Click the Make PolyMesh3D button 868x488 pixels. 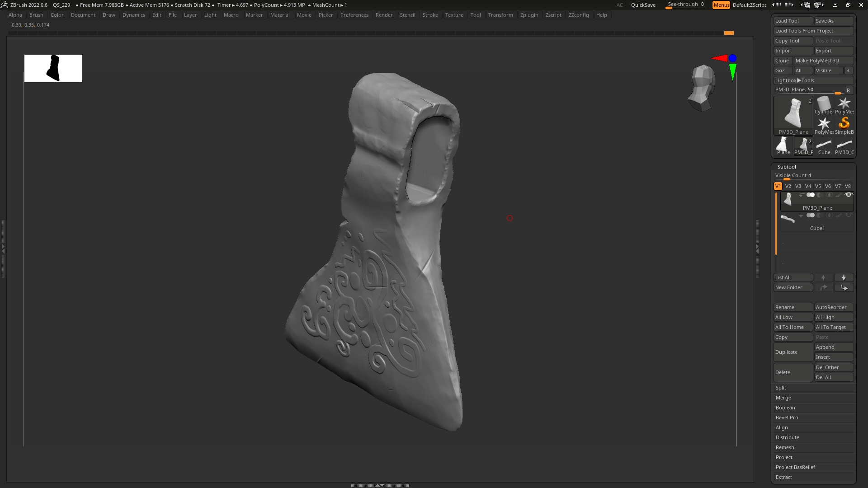tap(824, 61)
